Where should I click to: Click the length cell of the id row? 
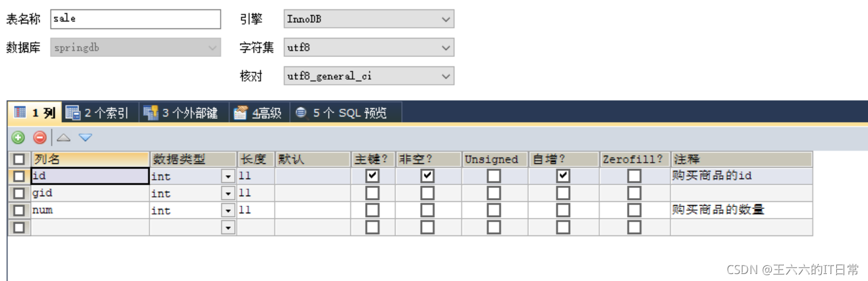point(256,176)
